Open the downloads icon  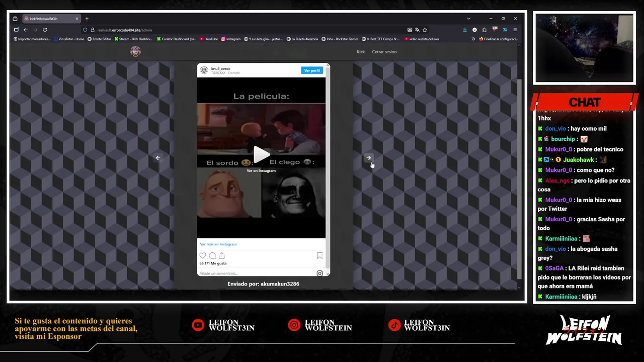[x=465, y=30]
